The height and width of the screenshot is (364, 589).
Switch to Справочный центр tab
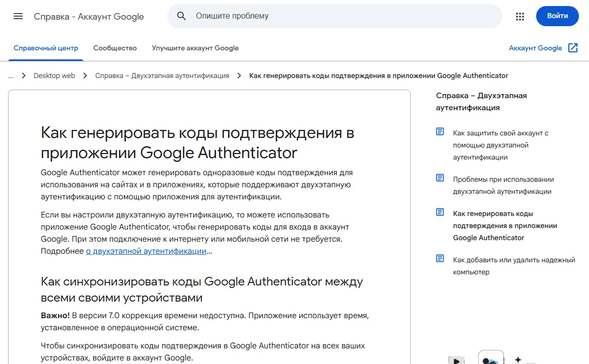click(46, 48)
